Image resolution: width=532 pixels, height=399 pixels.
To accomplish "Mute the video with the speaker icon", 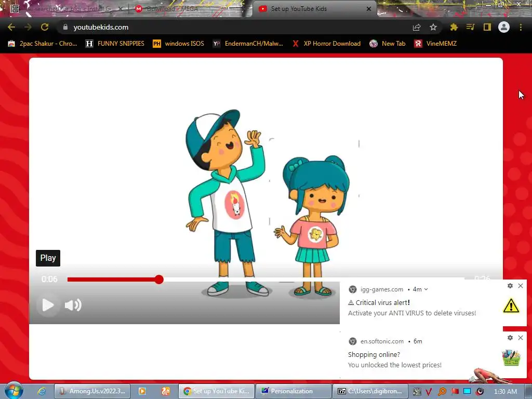I will [73, 305].
